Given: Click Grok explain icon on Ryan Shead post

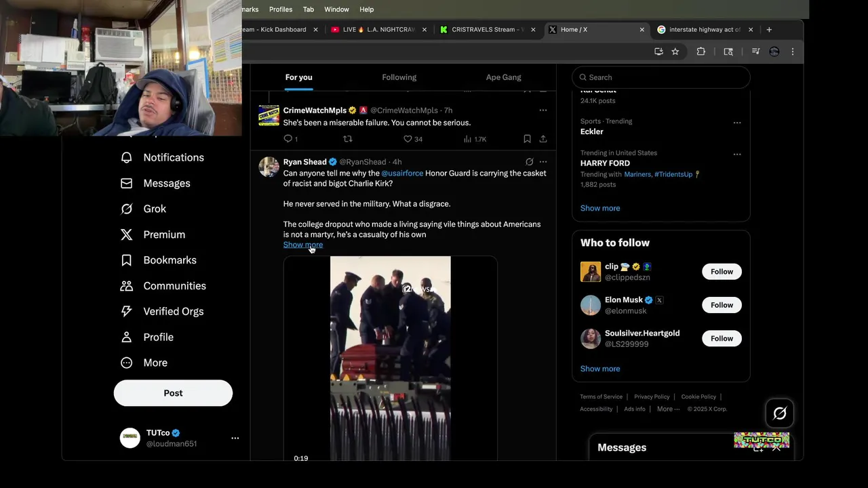Looking at the screenshot, I should [530, 162].
